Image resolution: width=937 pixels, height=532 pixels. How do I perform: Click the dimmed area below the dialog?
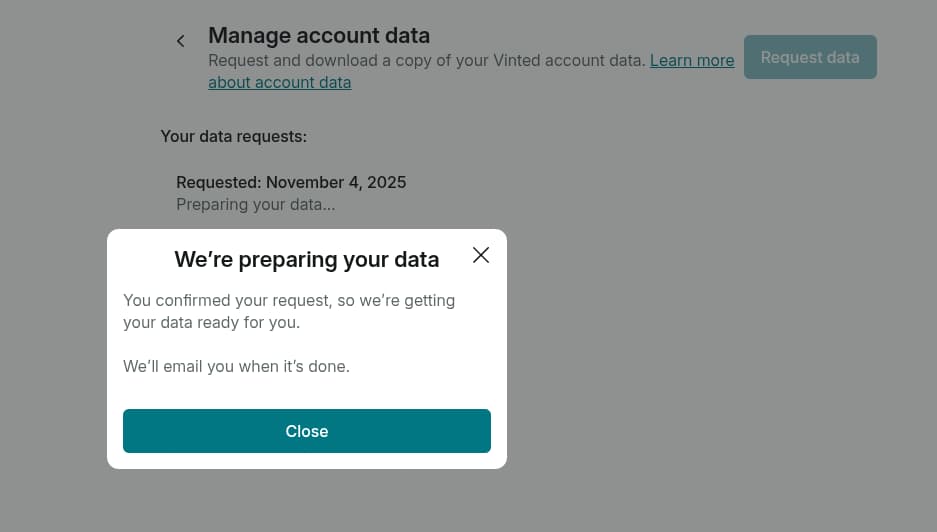(x=306, y=500)
